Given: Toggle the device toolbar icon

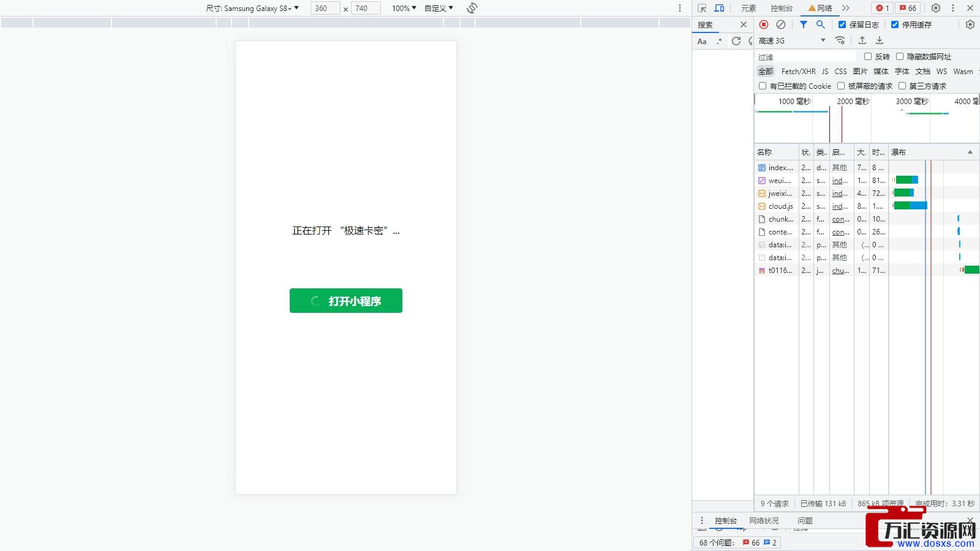Looking at the screenshot, I should [719, 8].
